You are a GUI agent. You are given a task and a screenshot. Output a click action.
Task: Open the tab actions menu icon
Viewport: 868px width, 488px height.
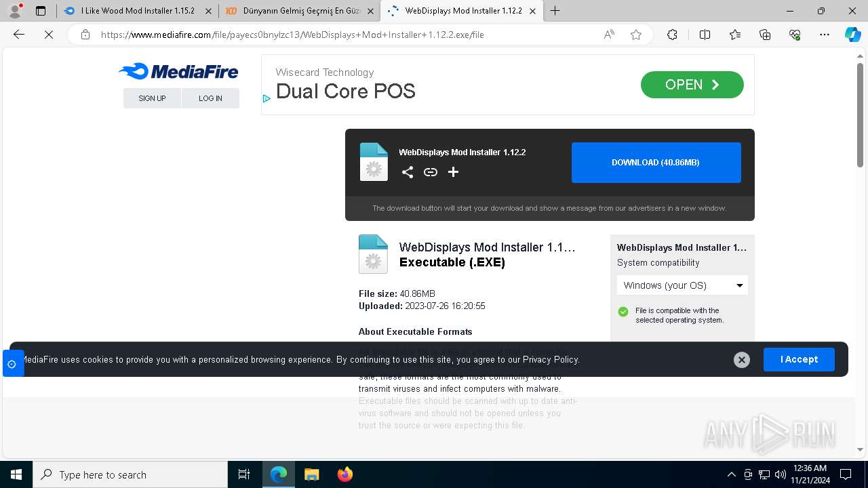tap(41, 11)
